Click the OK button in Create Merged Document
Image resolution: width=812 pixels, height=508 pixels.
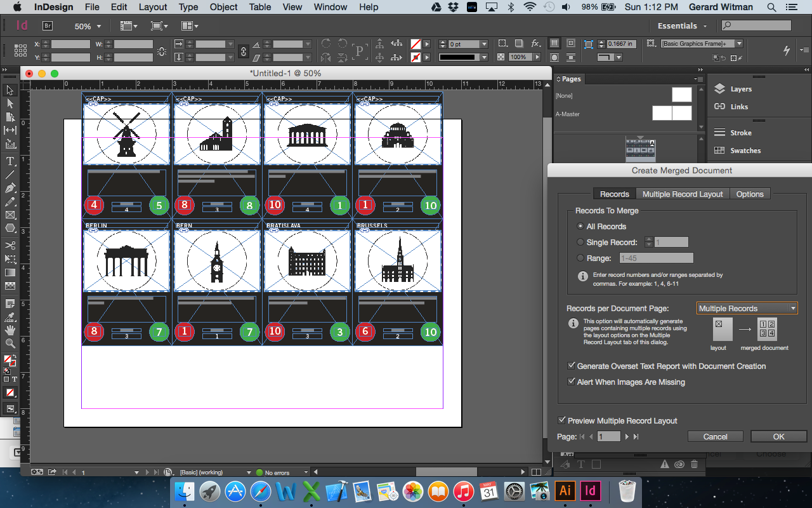pos(778,436)
